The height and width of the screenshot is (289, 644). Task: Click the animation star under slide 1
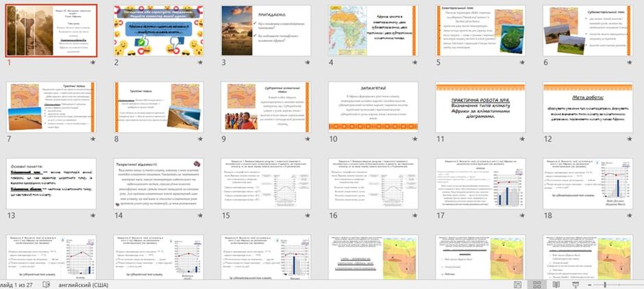coord(92,62)
